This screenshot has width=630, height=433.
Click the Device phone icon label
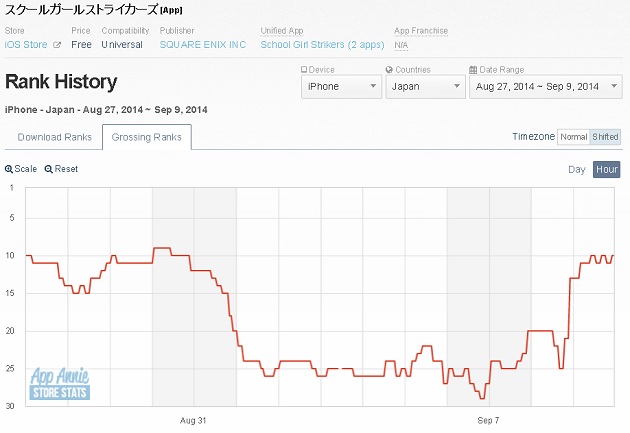coord(304,69)
